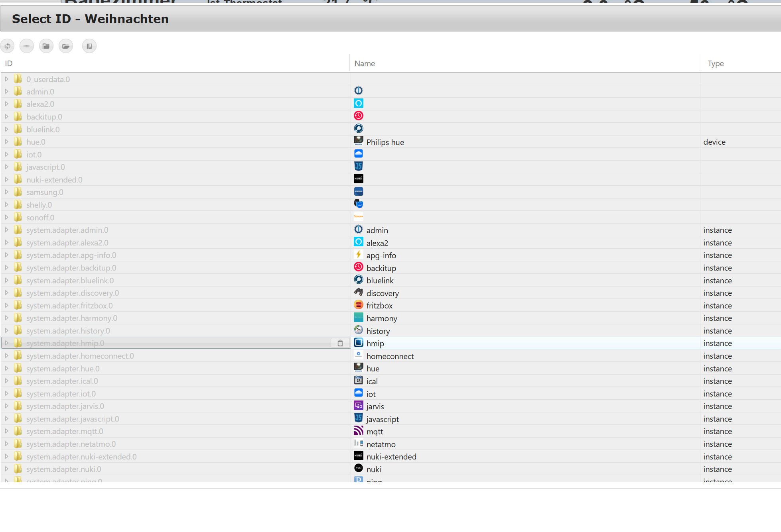Screen dimensions: 781x532
Task: Select the sonoff.0 tree item
Action: [x=40, y=218]
